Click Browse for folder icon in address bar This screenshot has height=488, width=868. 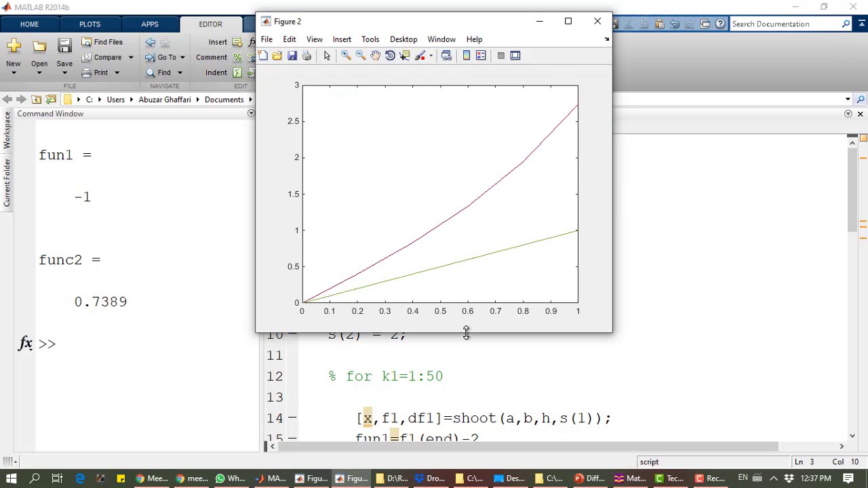pyautogui.click(x=51, y=100)
